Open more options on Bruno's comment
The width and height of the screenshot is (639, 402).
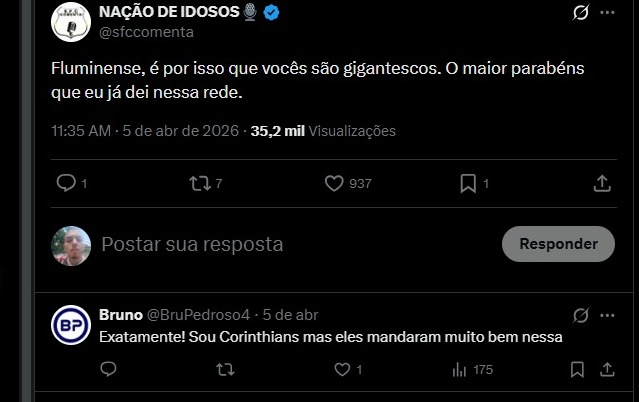[x=607, y=314]
